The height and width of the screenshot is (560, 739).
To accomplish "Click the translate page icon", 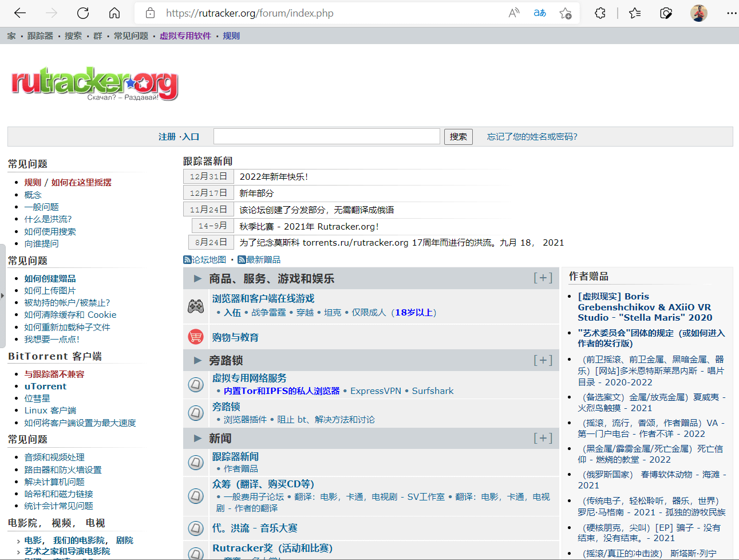I will point(540,13).
